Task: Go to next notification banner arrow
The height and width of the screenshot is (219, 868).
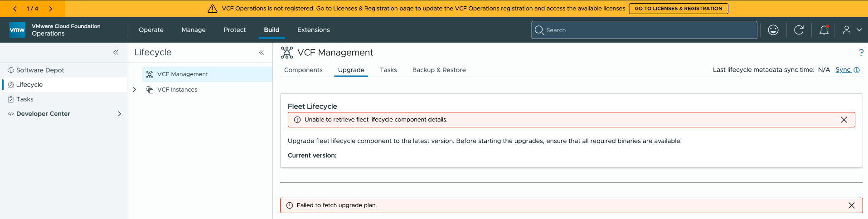Action: point(50,9)
